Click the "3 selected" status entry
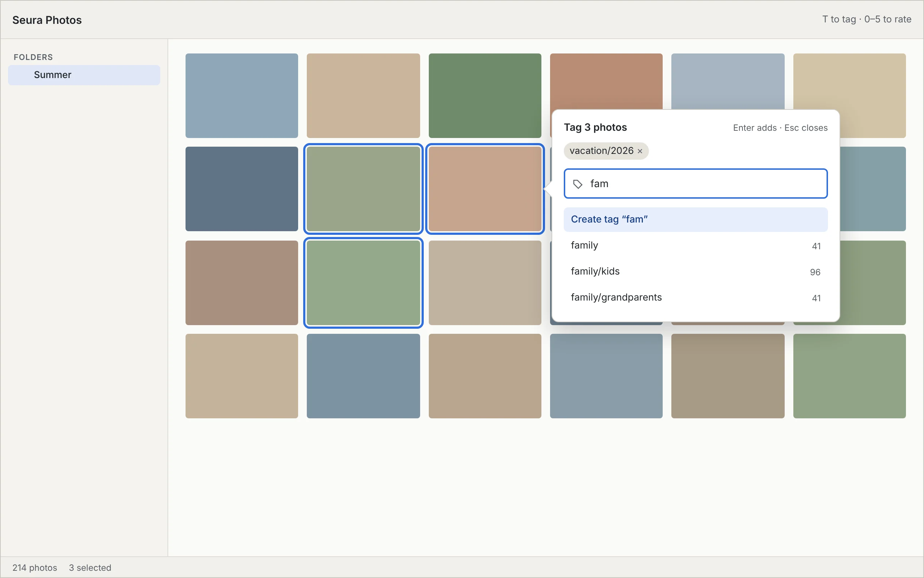 coord(90,568)
